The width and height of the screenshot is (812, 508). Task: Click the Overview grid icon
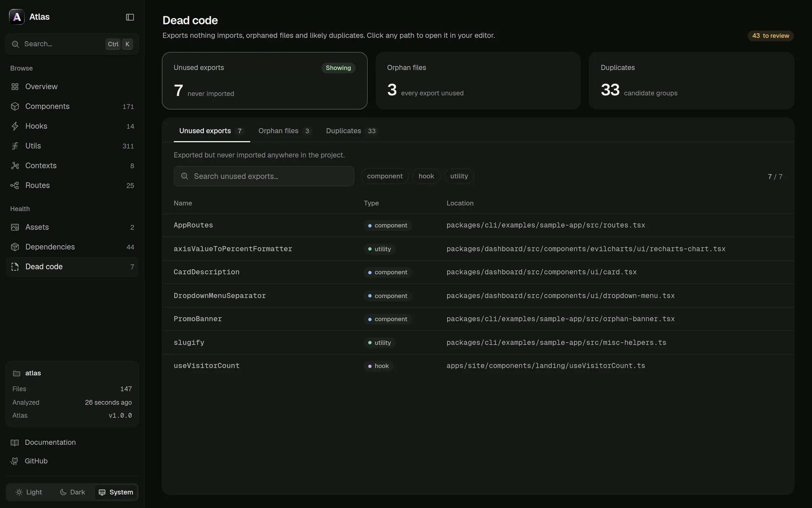[15, 87]
